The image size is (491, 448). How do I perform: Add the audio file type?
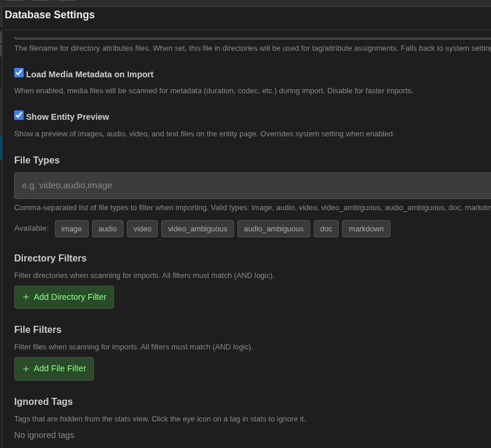coord(108,228)
